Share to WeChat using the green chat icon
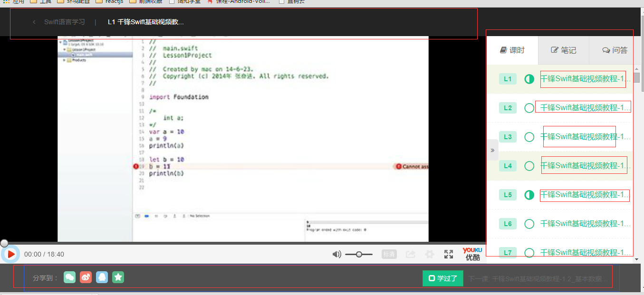The width and height of the screenshot is (644, 295). pos(70,277)
